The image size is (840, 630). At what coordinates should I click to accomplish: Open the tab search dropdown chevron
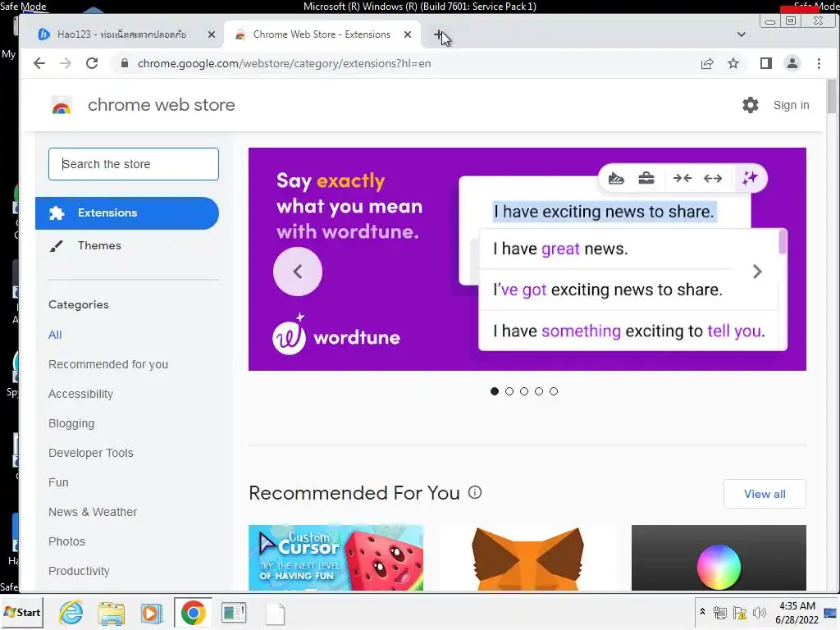pyautogui.click(x=742, y=34)
